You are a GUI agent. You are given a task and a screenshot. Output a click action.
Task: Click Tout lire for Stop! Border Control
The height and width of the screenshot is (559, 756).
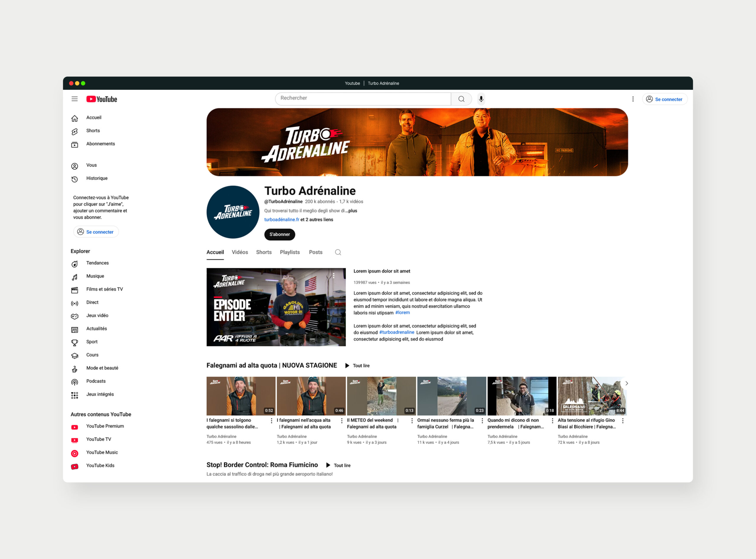338,466
